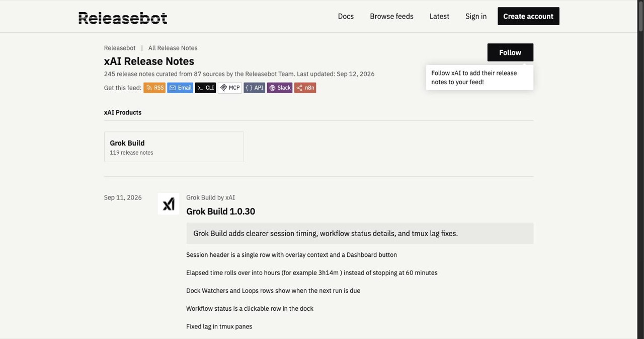Subscribe via the Email badge
The image size is (644, 339).
pyautogui.click(x=180, y=88)
